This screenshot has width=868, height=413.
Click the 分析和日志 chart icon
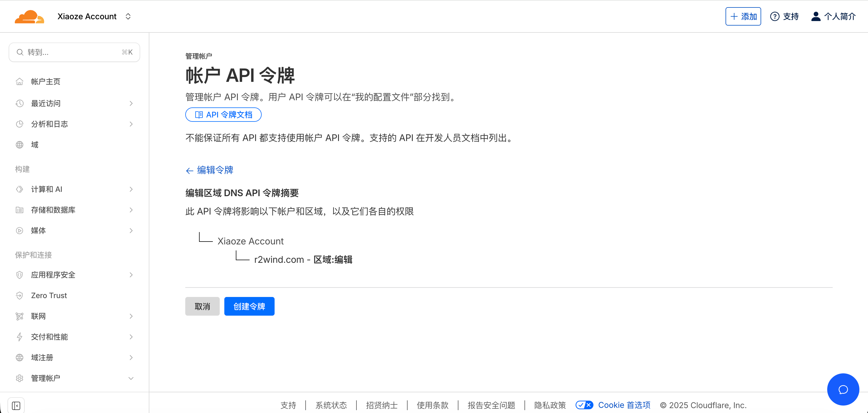20,124
